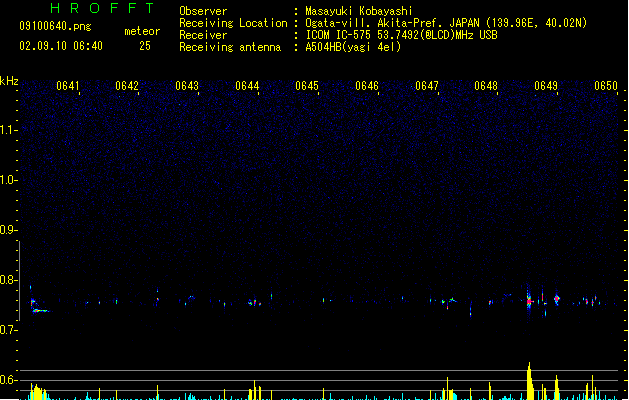Click the 0.9 kHz axis label
629x400 pixels.
coord(8,230)
